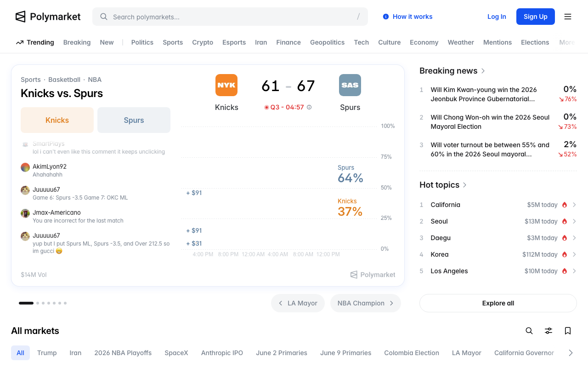
Task: Open the Los Angeles topic chevron
Action: pos(574,271)
